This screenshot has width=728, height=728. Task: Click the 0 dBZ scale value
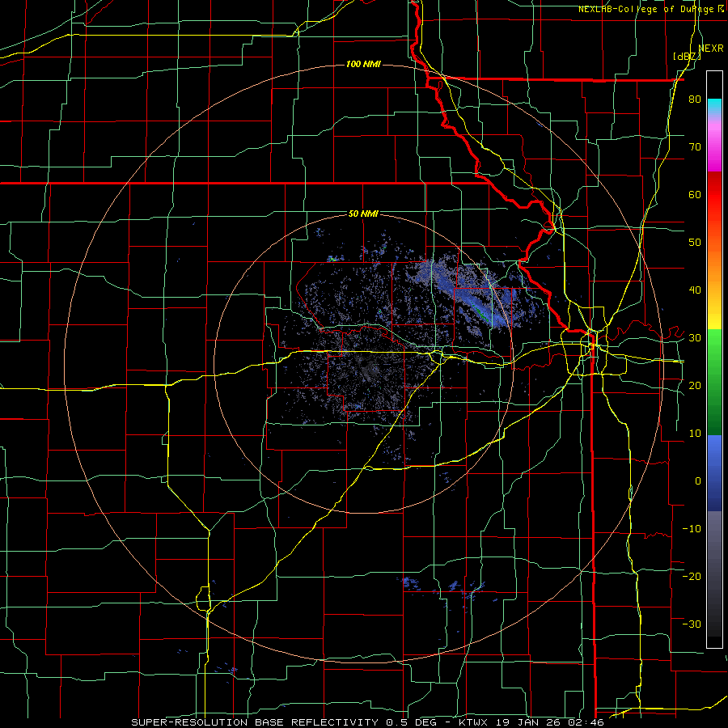pos(698,481)
